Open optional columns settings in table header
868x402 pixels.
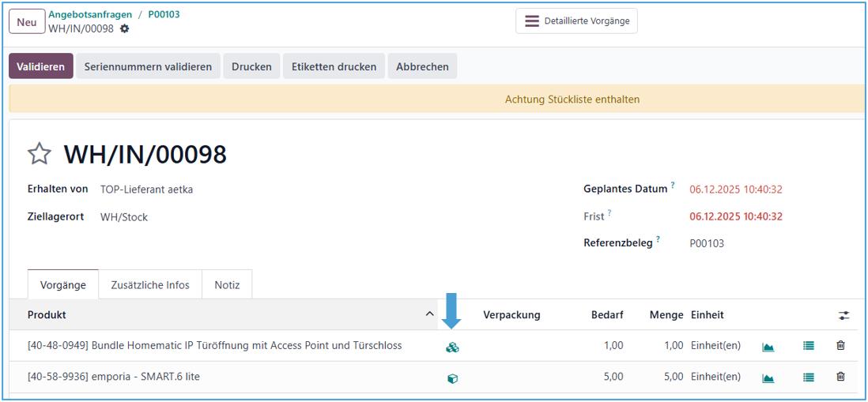[x=843, y=315]
